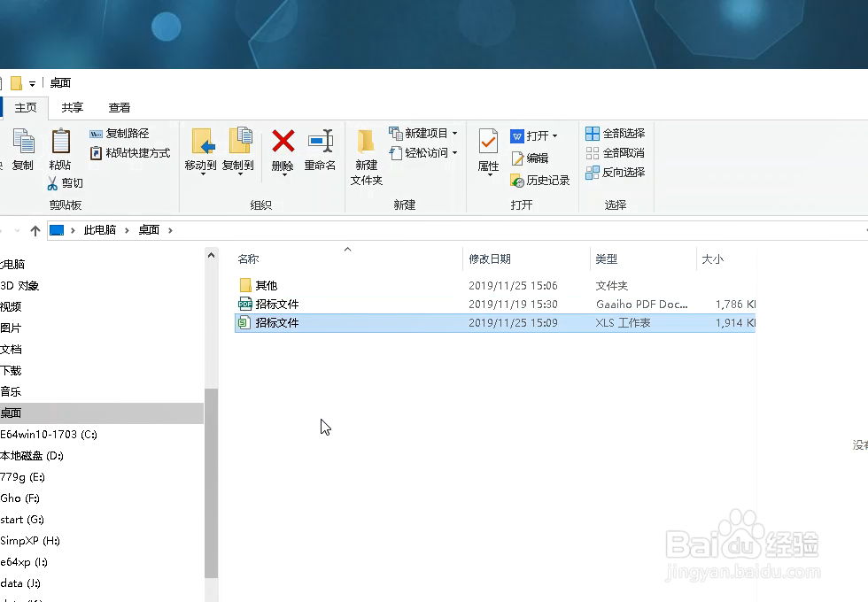Click Paste Shortcut (粘贴快捷方式)
The width and height of the screenshot is (868, 602).
point(129,152)
